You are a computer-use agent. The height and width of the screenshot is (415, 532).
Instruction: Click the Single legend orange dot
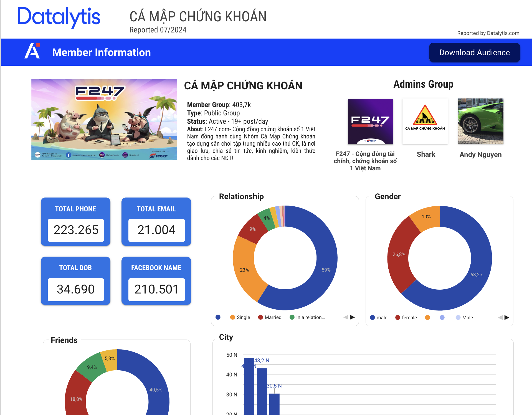[232, 317]
